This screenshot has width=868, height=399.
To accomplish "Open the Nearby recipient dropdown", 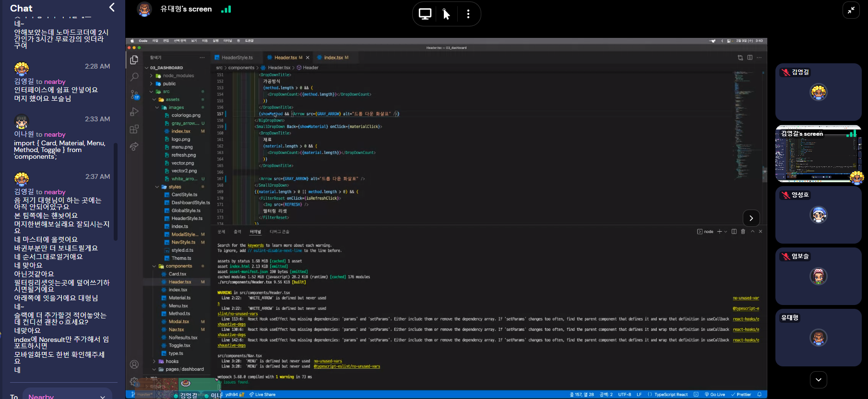I will 67,396.
